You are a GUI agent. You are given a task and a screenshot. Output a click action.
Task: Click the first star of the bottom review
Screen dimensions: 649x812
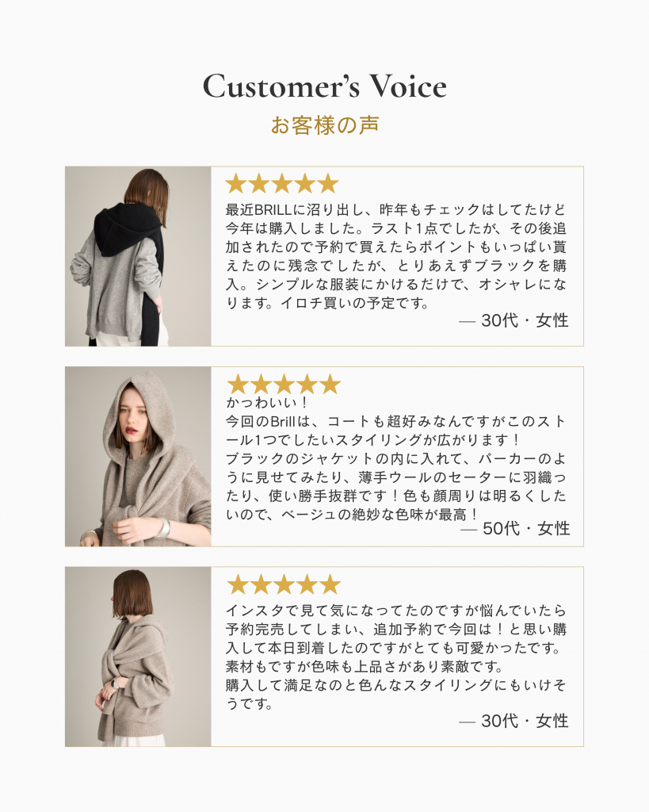point(238,584)
